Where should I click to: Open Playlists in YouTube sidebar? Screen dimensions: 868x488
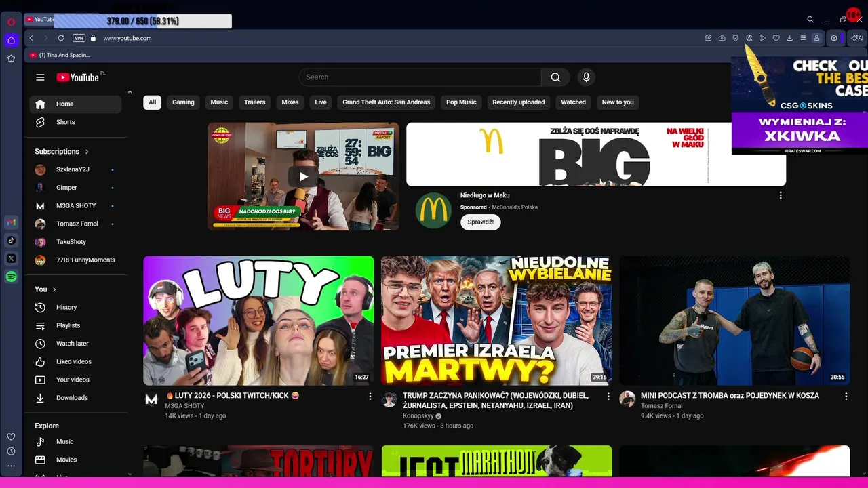pyautogui.click(x=75, y=325)
